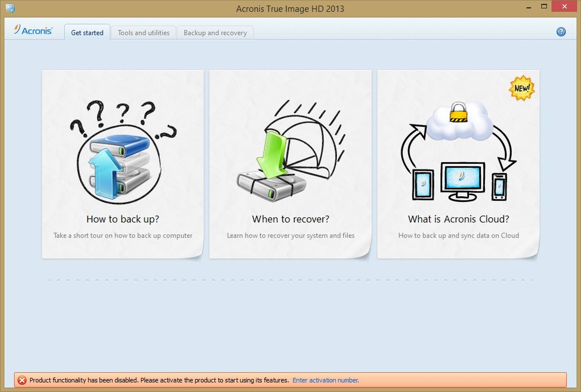Image resolution: width=581 pixels, height=392 pixels.
Task: Open "When to recover?" heading
Action: click(x=290, y=219)
